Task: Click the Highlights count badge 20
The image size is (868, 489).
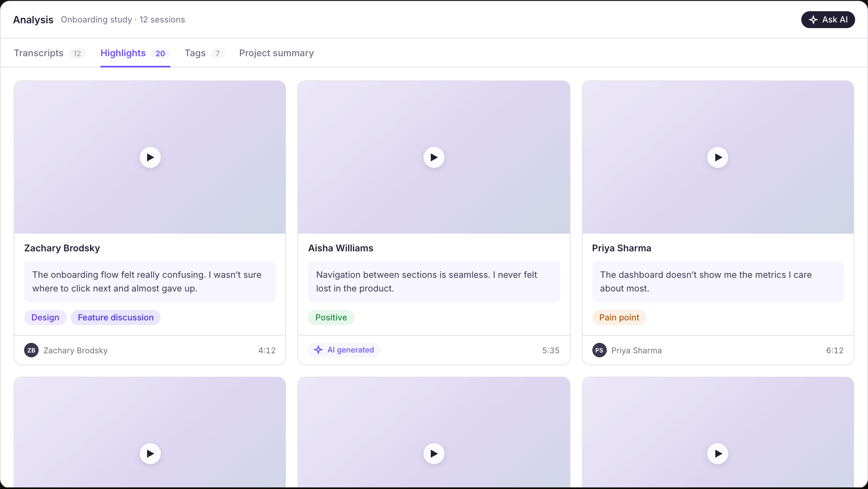Action: click(x=160, y=53)
